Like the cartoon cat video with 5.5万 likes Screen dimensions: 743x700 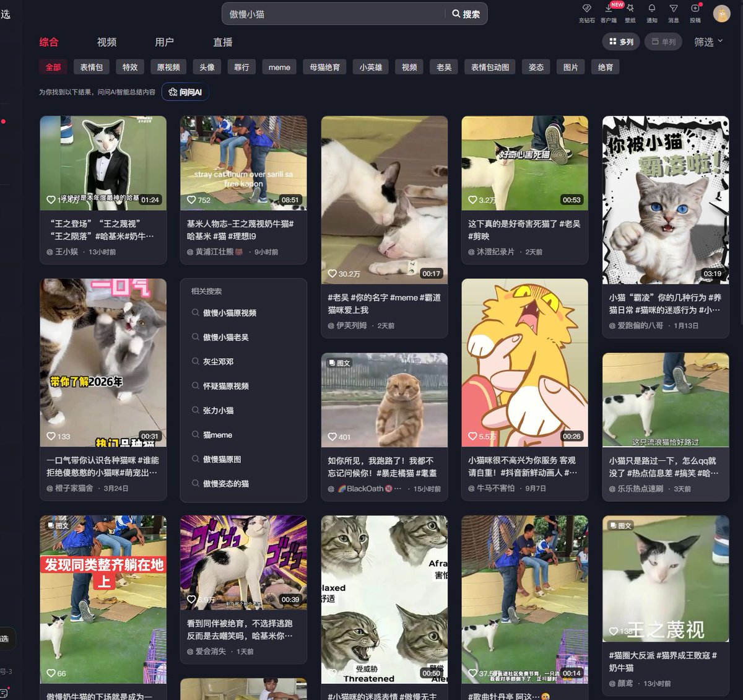[x=473, y=437]
